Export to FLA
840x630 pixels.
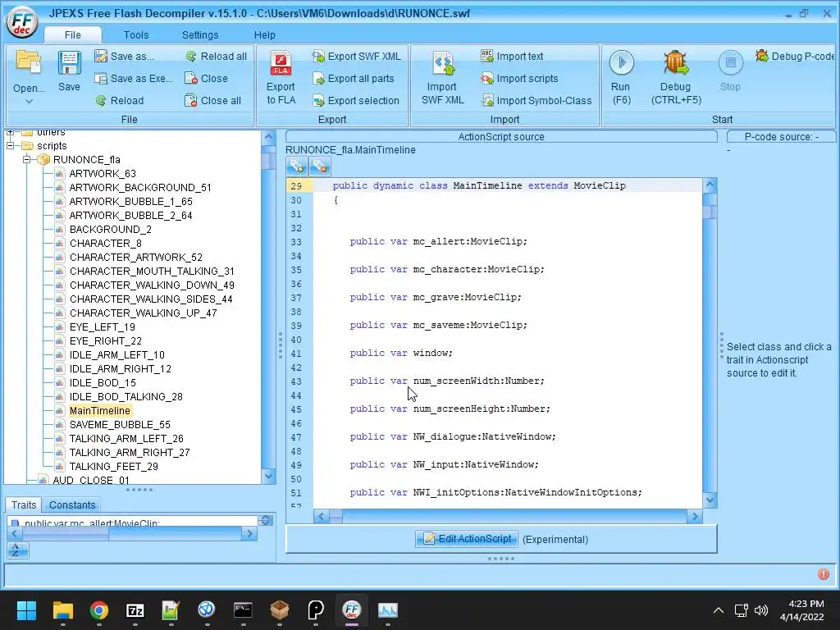[281, 78]
